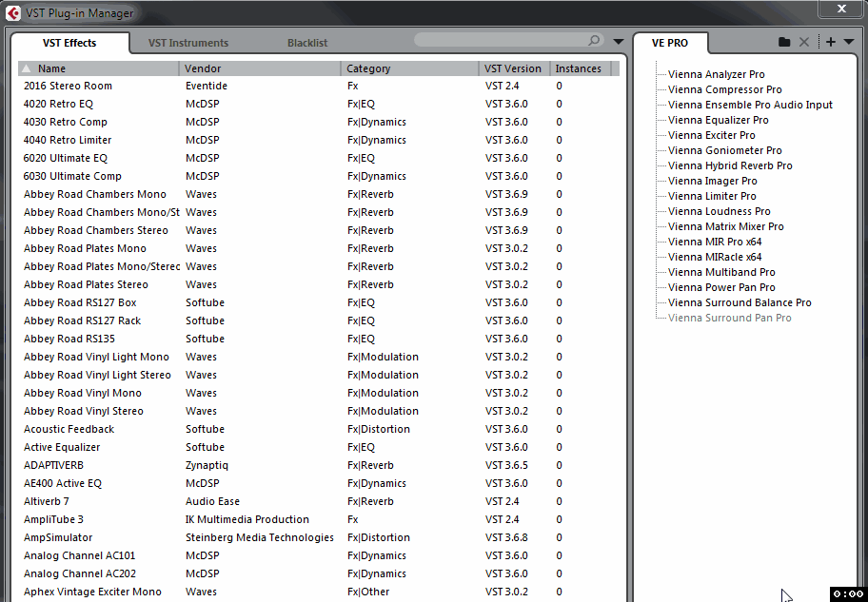Image resolution: width=868 pixels, height=602 pixels.
Task: Select Vienna Loudness Pro item
Action: click(720, 211)
